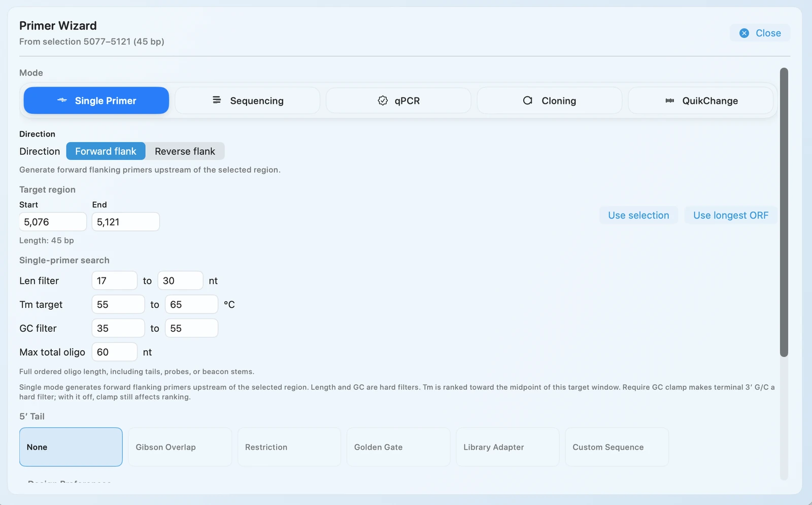Click Tm target minimum field 55
Screen dimensions: 812x505
pyautogui.click(x=118, y=304)
